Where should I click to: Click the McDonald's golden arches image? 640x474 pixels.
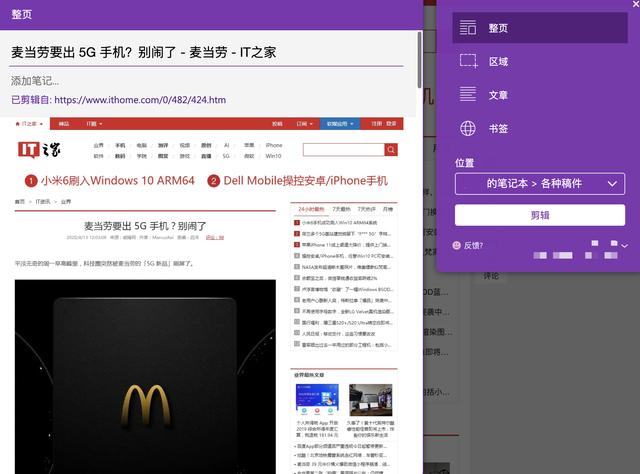point(145,376)
